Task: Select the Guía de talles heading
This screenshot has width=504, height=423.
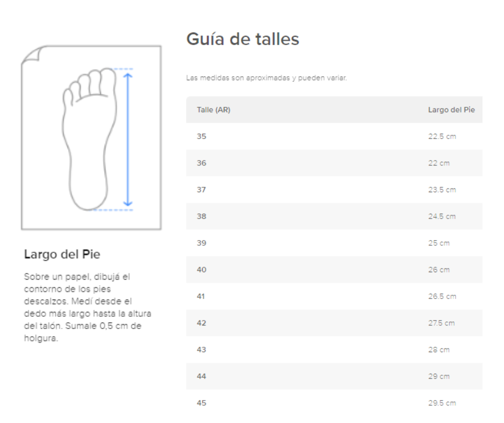Action: point(243,39)
